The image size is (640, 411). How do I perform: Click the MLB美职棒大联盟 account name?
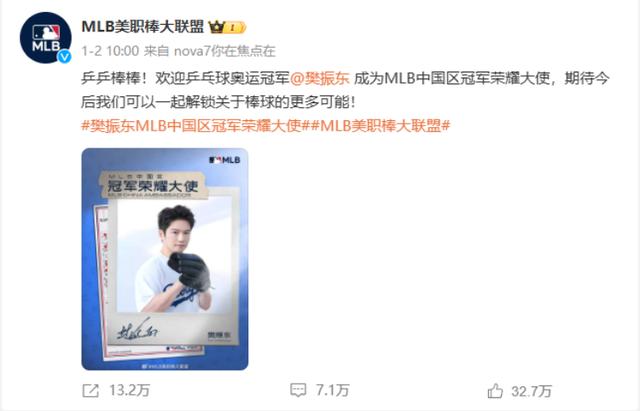coord(143,27)
